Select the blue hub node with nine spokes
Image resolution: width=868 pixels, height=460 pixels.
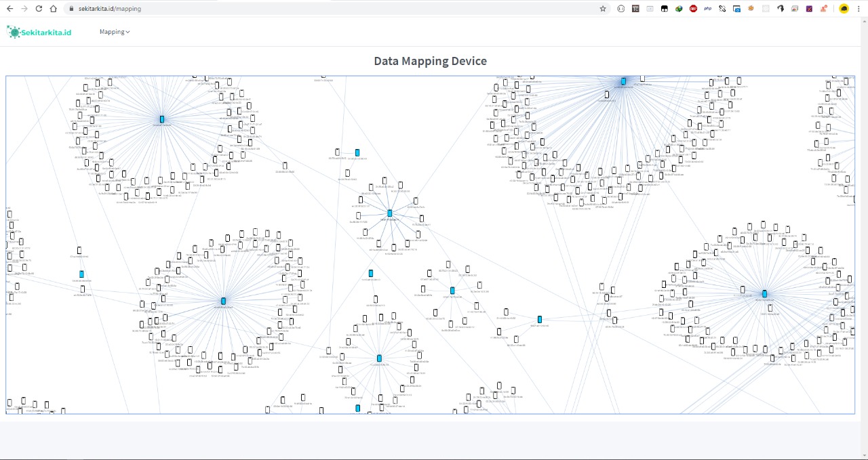pos(452,291)
